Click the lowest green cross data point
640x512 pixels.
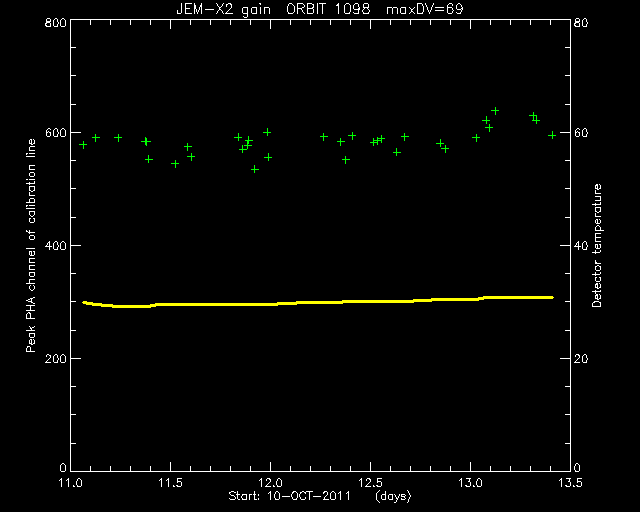click(x=255, y=169)
